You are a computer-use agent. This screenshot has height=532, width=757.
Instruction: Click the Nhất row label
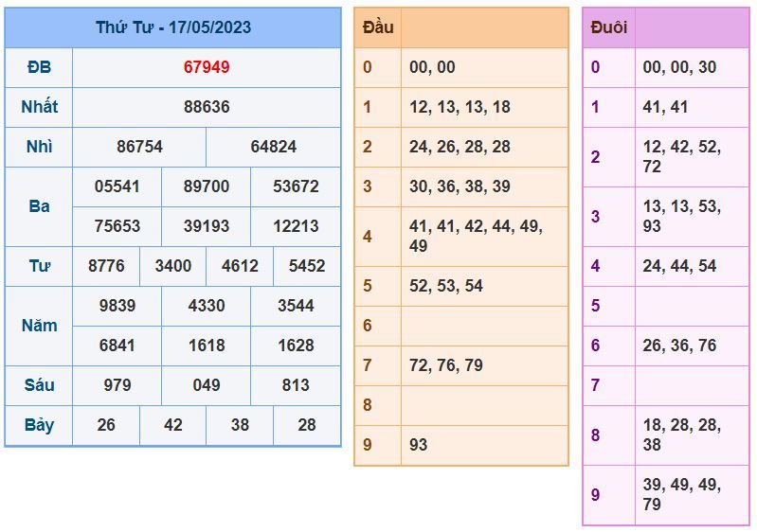click(39, 107)
